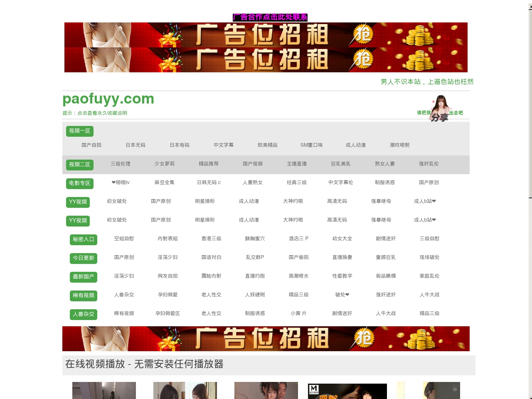532x399 pixels.
Task: Select 中文字幕 in 视频一区 row
Action: click(224, 145)
